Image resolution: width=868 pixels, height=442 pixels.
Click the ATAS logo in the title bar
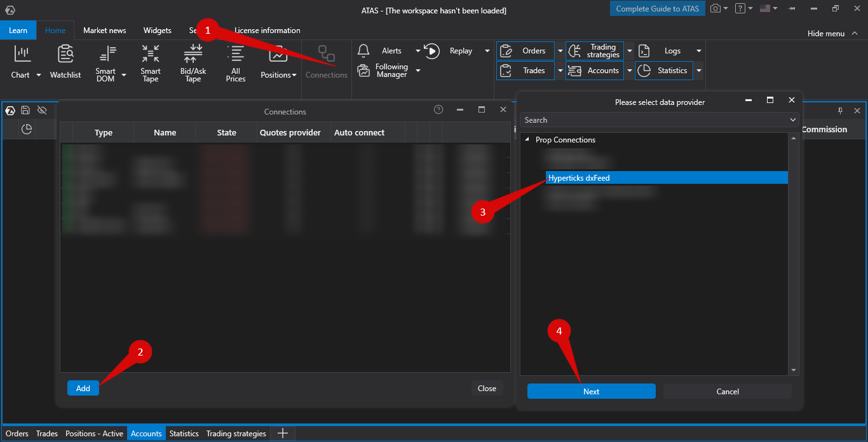click(10, 10)
